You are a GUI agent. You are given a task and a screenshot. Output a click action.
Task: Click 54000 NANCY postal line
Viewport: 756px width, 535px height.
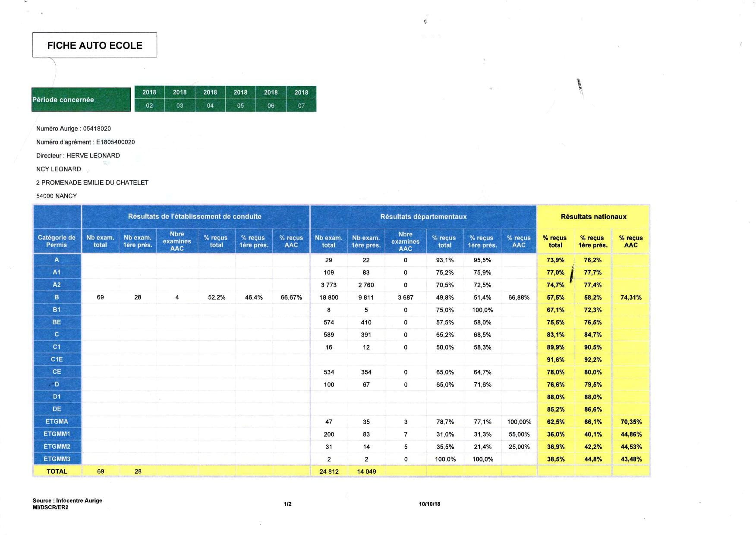(x=57, y=196)
